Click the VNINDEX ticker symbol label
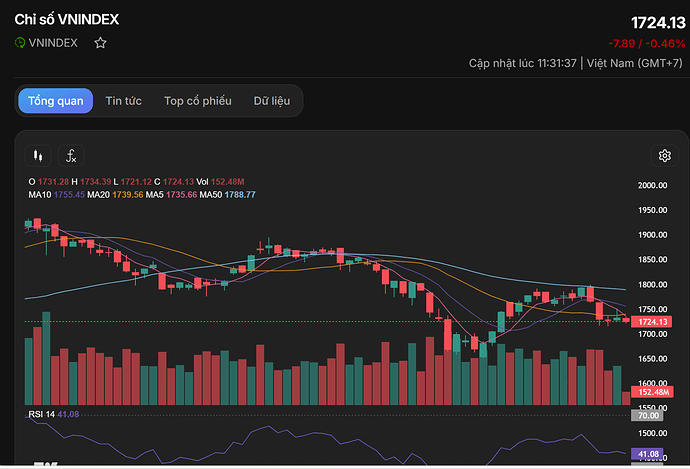Viewport: 690px width, 469px height. click(53, 43)
